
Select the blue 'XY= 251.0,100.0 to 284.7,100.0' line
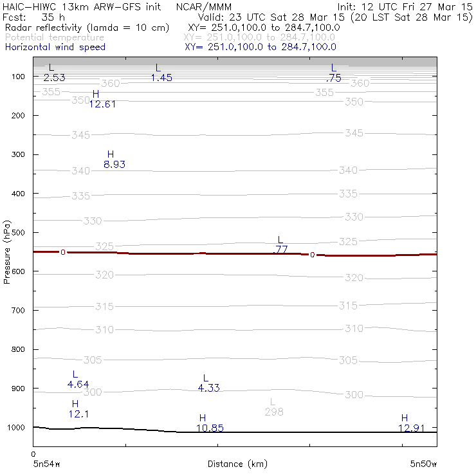click(x=261, y=47)
